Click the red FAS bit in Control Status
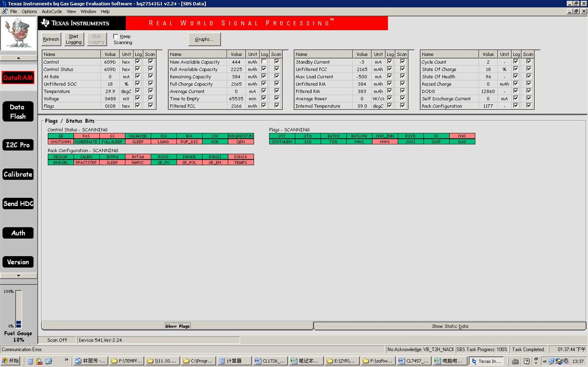This screenshot has width=588, height=367. pos(86,136)
